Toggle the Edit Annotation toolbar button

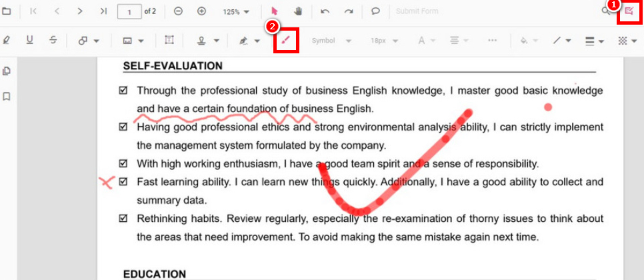click(x=629, y=12)
